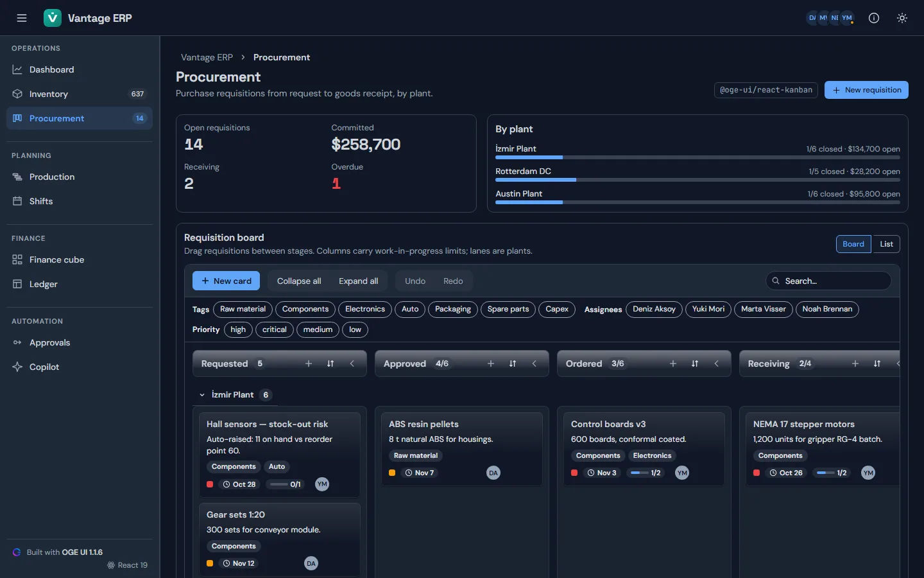Add card to Requested column via plus
The image size is (924, 578).
(309, 363)
